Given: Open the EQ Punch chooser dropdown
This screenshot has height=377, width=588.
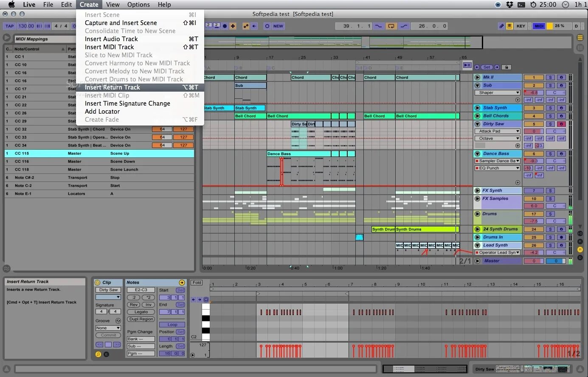Looking at the screenshot, I should [x=497, y=168].
